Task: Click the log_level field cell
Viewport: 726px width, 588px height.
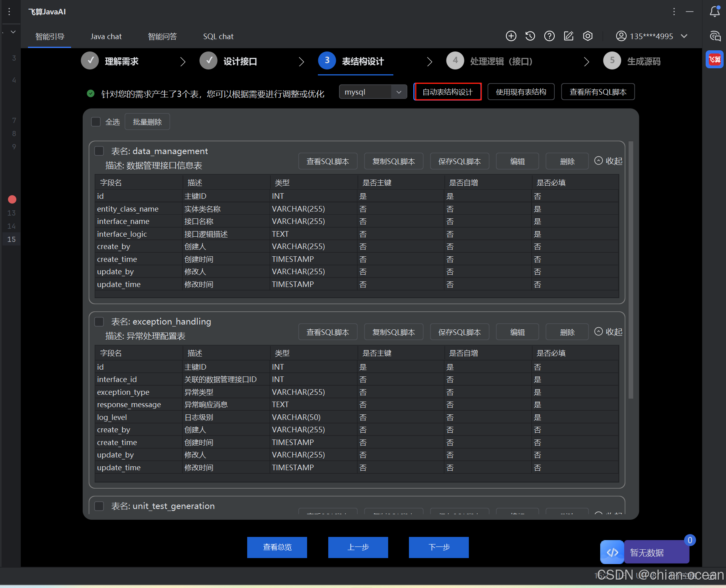Action: pyautogui.click(x=139, y=417)
